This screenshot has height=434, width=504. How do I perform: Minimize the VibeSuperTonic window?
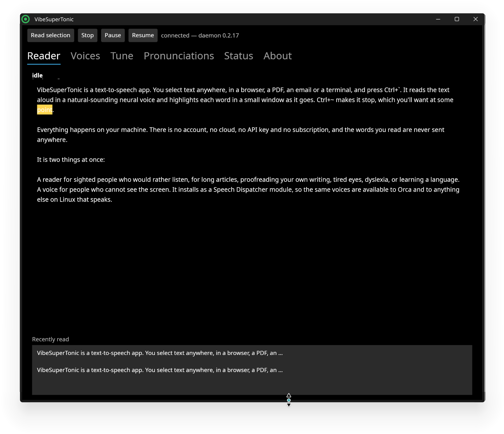(438, 19)
